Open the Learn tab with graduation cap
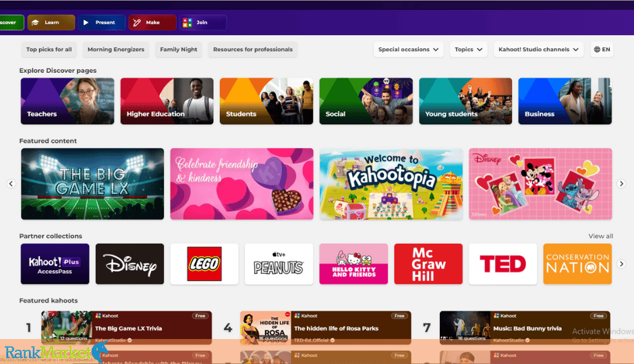Screen dimensions: 634x364 51,23
